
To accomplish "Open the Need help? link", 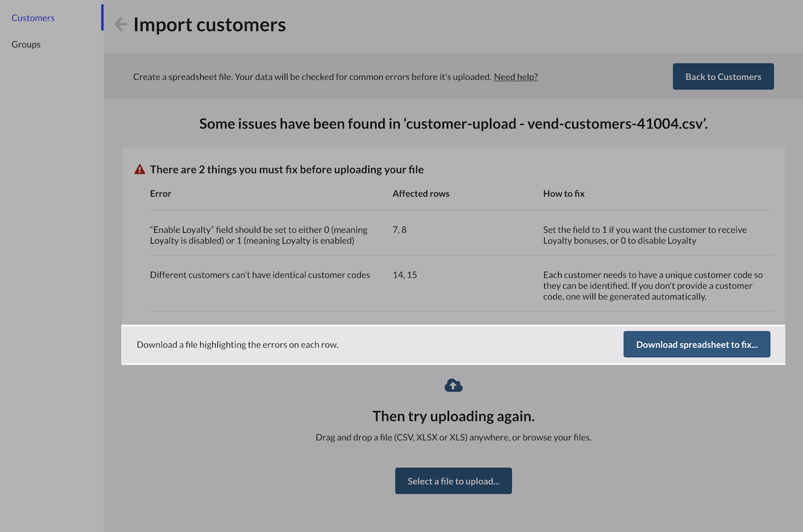I will [x=516, y=77].
